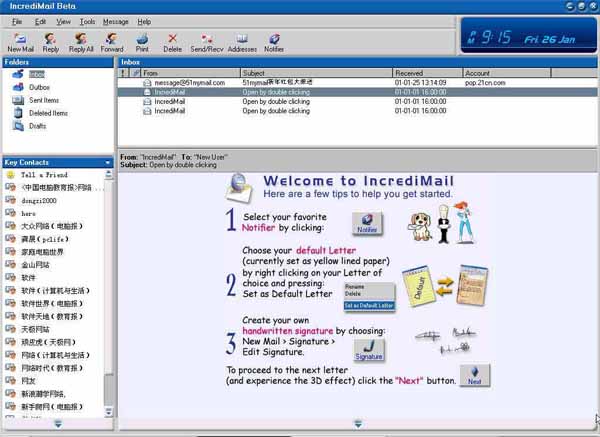600x437 pixels.
Task: Click the attachment paperclip column header
Action: 135,73
